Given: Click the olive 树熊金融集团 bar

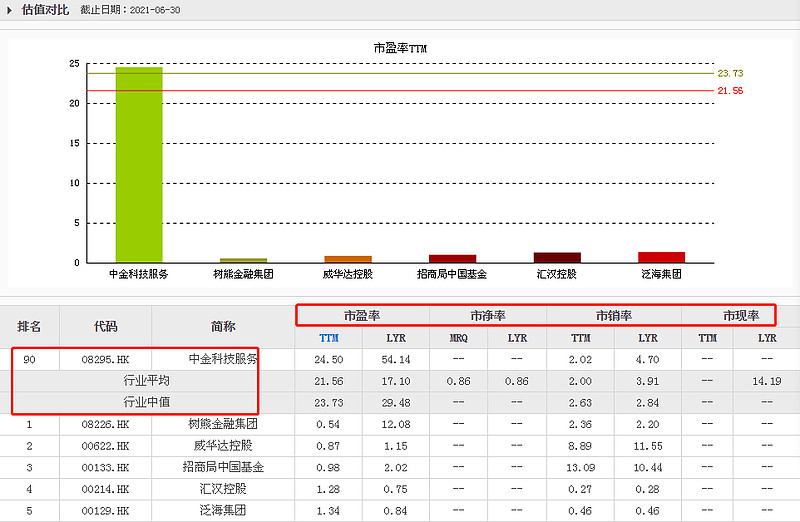Looking at the screenshot, I should click(243, 260).
